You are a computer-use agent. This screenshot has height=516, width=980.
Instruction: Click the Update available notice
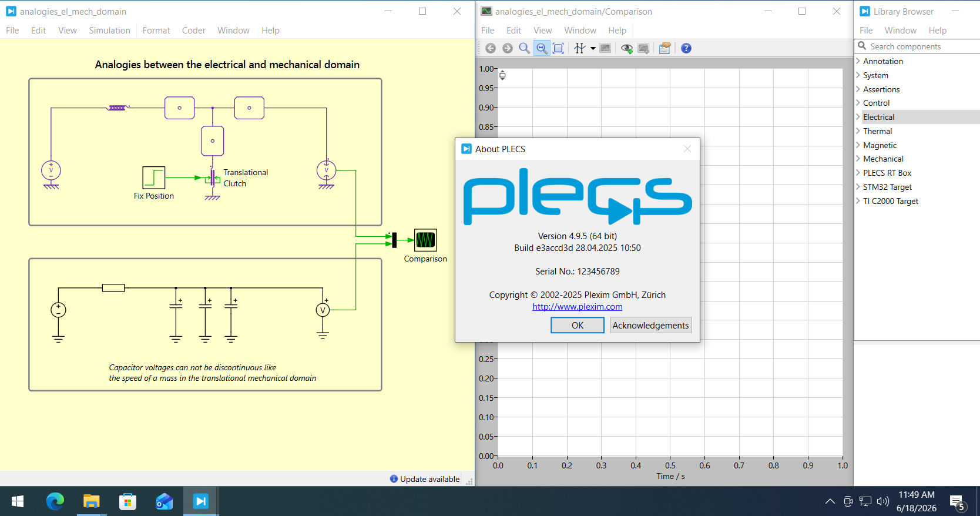425,479
